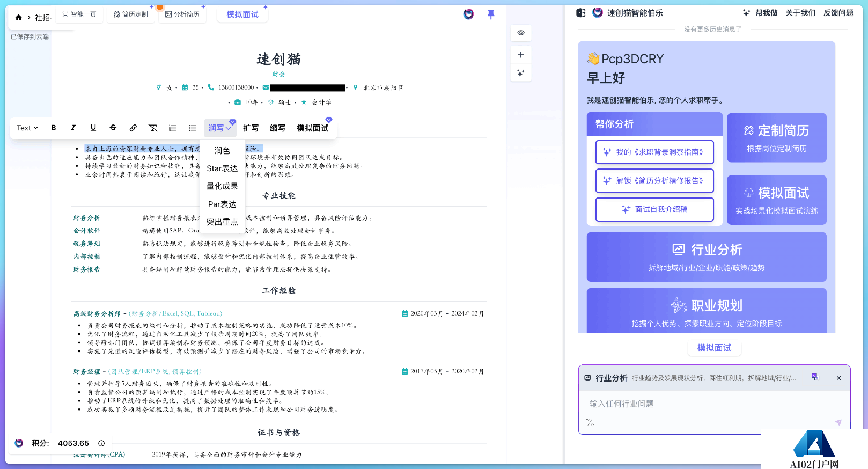This screenshot has width=868, height=469.
Task: Click the translate icon in 行业分析 bar
Action: point(815,377)
